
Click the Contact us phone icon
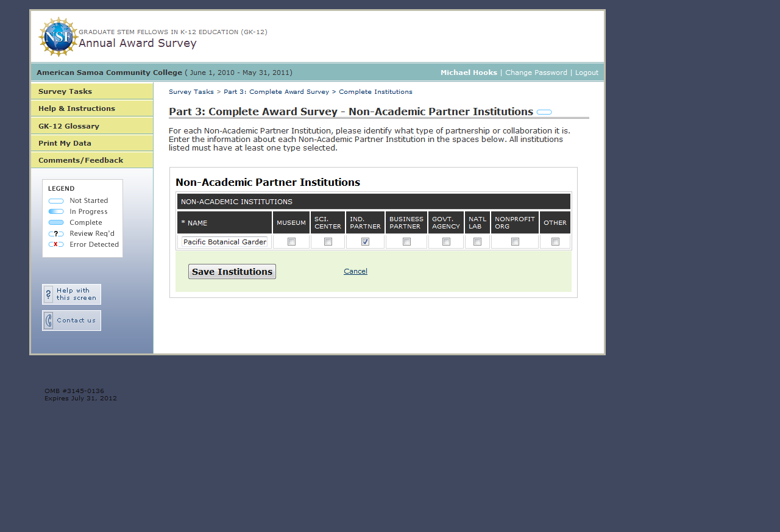point(49,321)
